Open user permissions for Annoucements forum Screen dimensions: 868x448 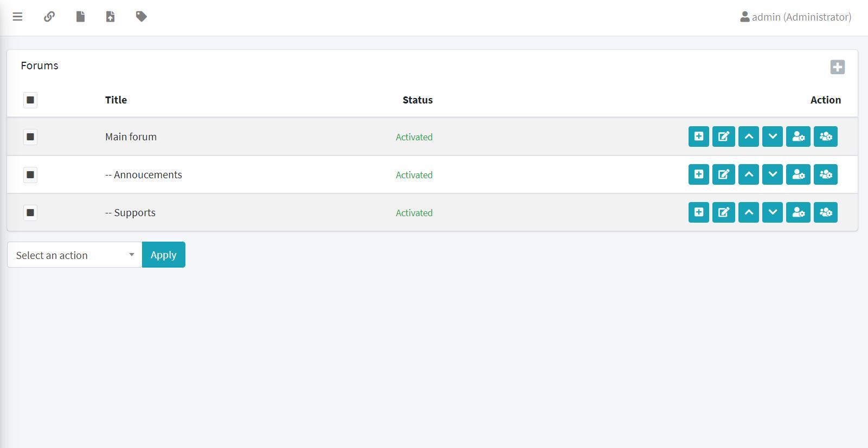click(x=798, y=174)
